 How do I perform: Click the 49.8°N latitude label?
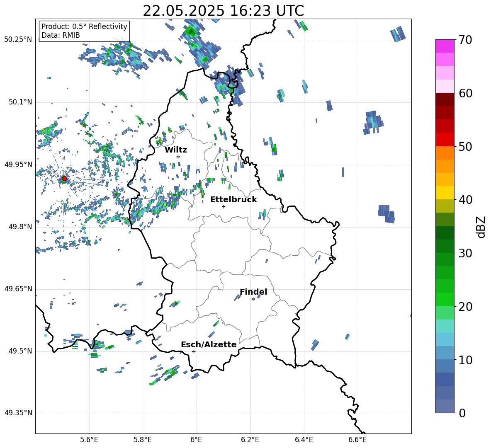point(20,227)
